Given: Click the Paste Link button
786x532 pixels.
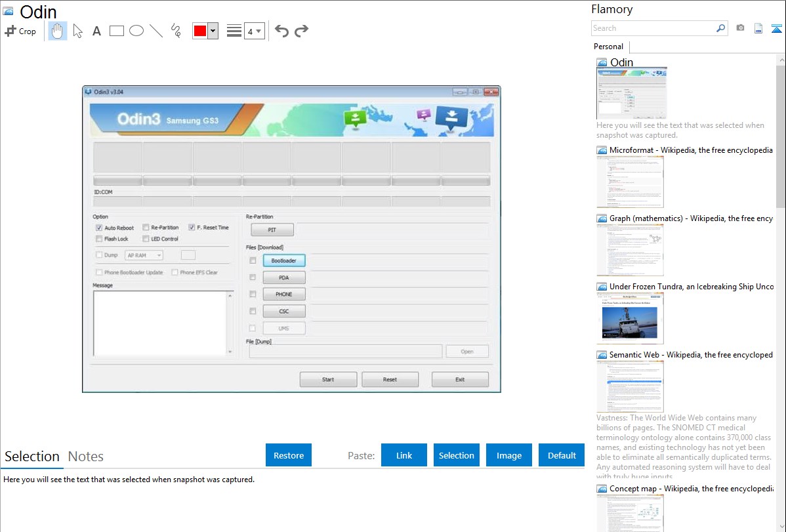Looking at the screenshot, I should pos(404,455).
